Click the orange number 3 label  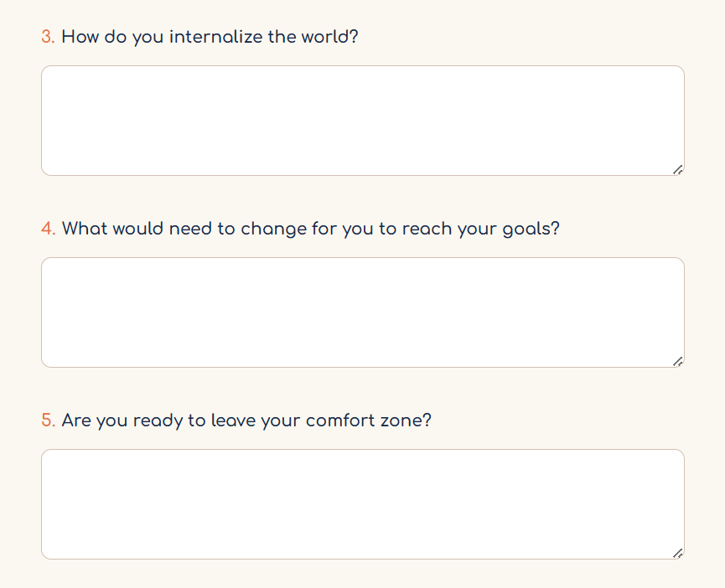click(48, 37)
